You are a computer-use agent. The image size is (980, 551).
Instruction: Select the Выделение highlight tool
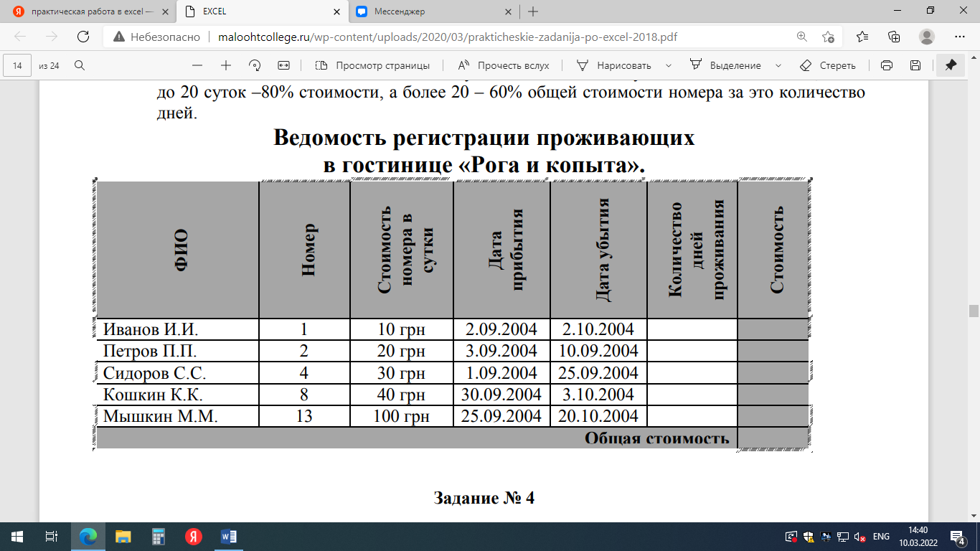tap(725, 65)
